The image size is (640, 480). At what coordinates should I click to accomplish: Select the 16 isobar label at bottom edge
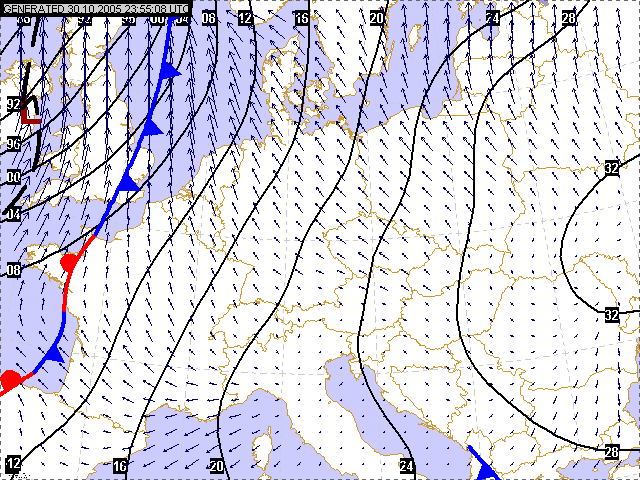pyautogui.click(x=121, y=466)
